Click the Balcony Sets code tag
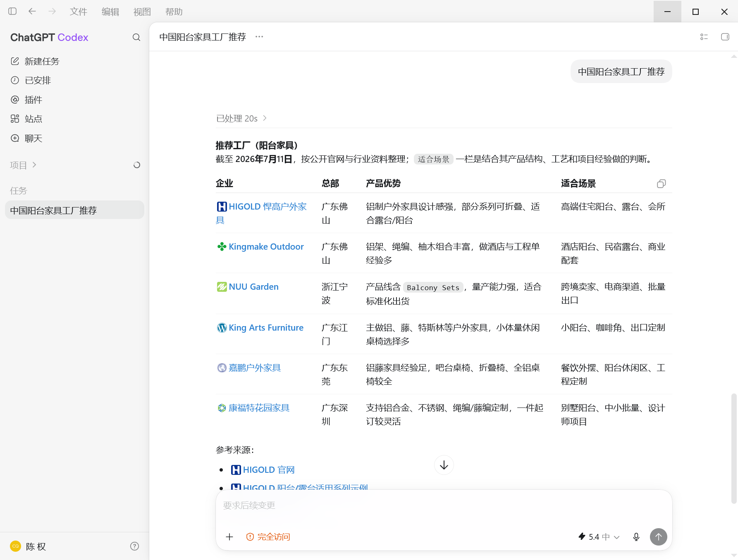Image resolution: width=738 pixels, height=560 pixels. (433, 287)
